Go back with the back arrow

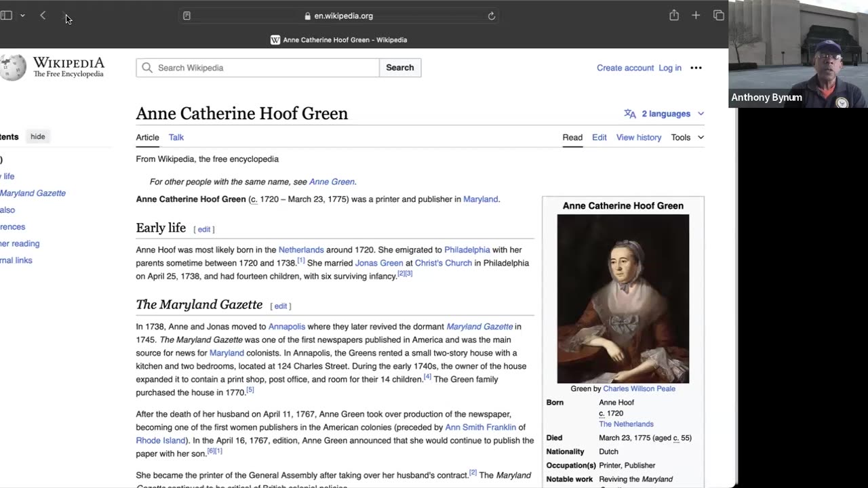43,16
